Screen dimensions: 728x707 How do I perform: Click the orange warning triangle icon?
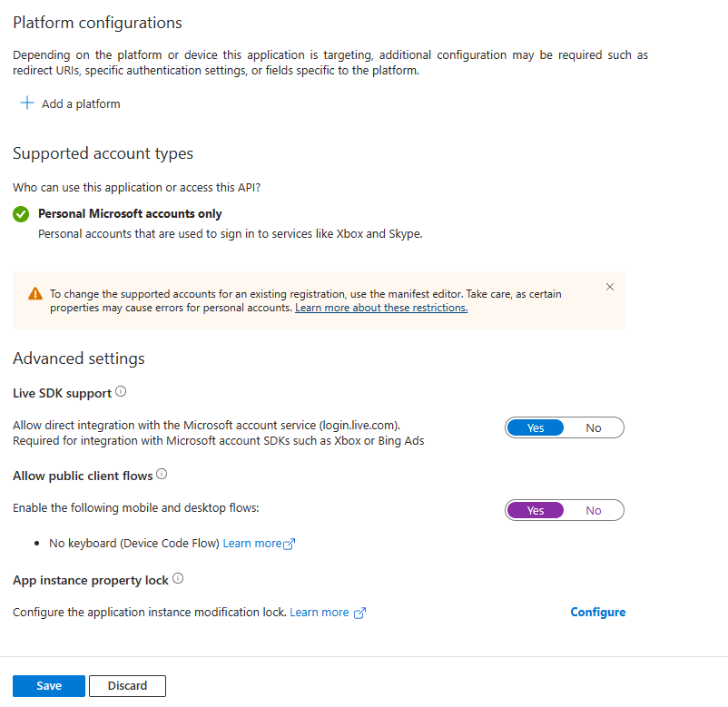click(x=35, y=294)
